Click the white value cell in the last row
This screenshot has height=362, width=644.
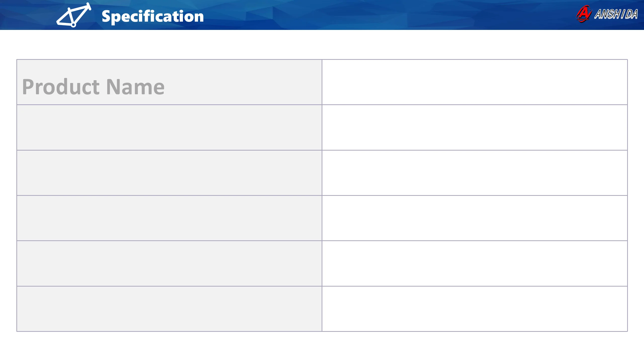[x=474, y=309]
